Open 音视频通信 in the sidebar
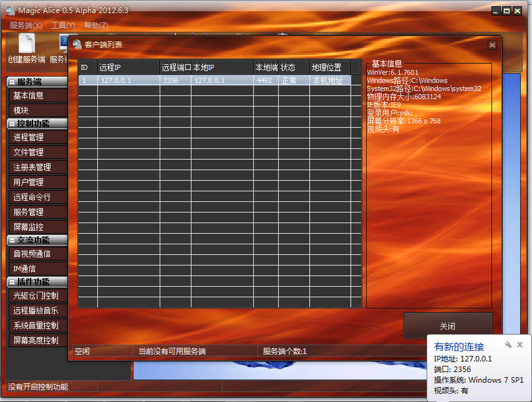This screenshot has width=532, height=402. coord(38,254)
